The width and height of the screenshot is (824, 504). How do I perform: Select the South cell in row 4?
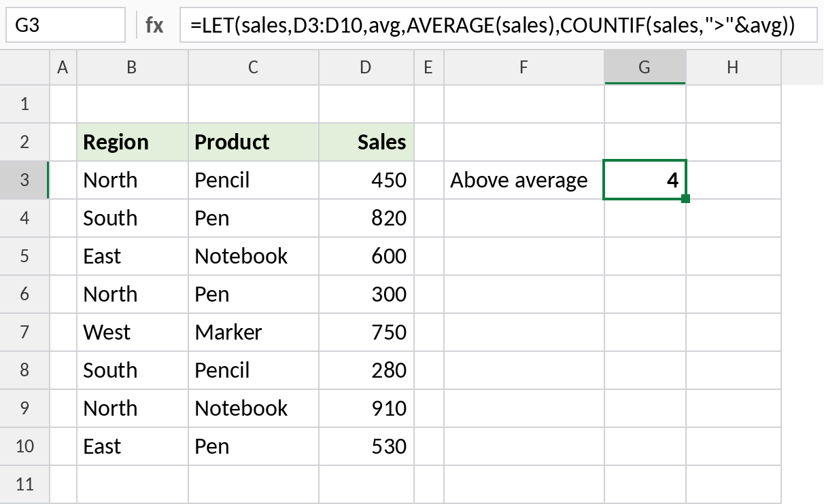click(x=133, y=218)
